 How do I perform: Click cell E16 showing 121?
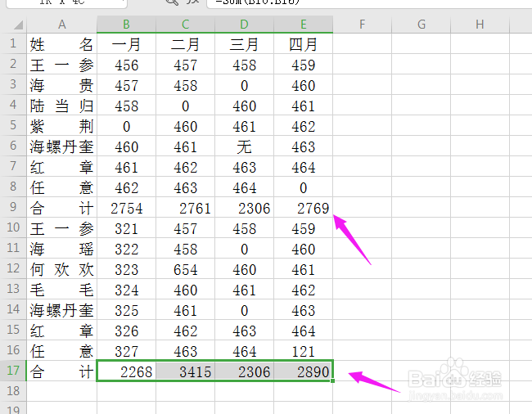[x=304, y=350]
